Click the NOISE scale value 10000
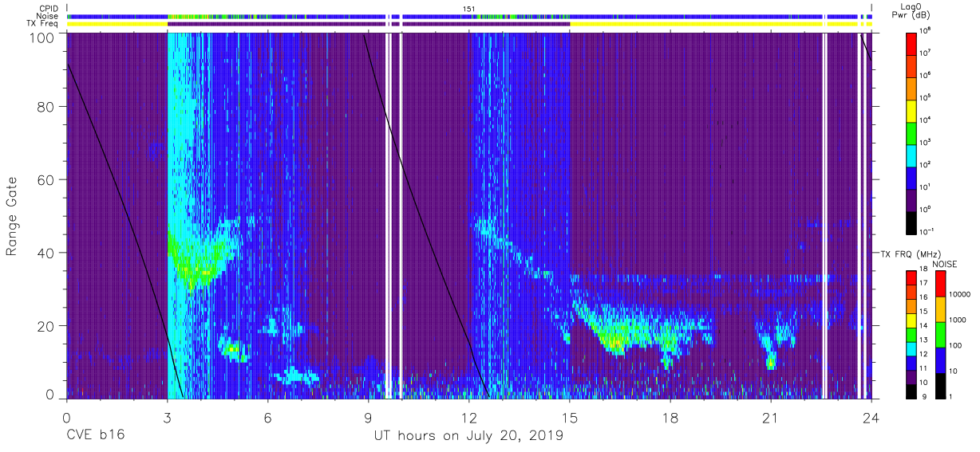The height and width of the screenshot is (452, 980). click(x=960, y=294)
